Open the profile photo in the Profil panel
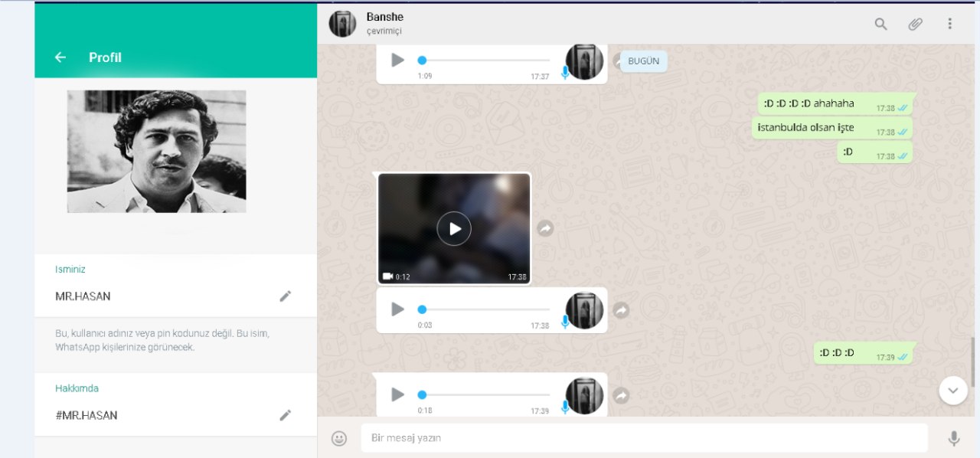The width and height of the screenshot is (980, 458). click(x=156, y=152)
